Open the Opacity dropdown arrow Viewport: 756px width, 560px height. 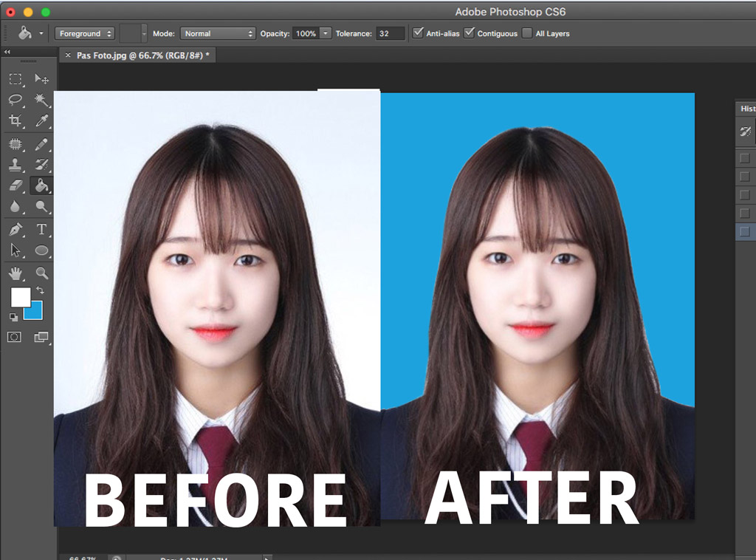point(325,33)
